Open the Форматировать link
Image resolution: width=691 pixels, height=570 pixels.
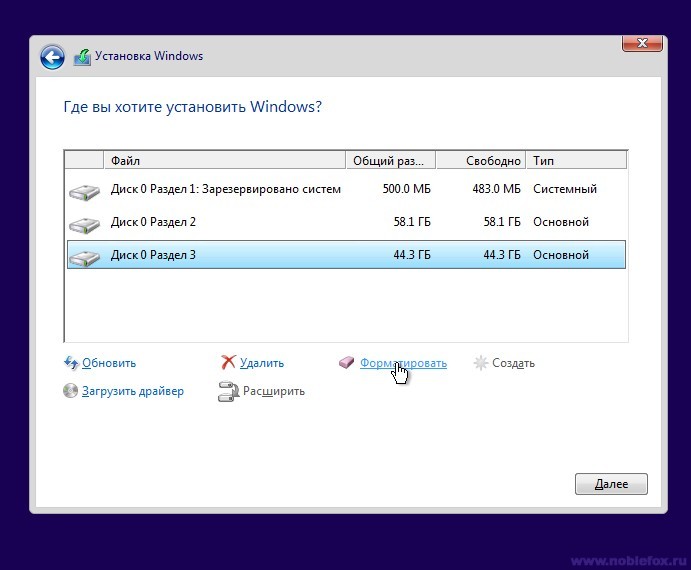coord(403,363)
